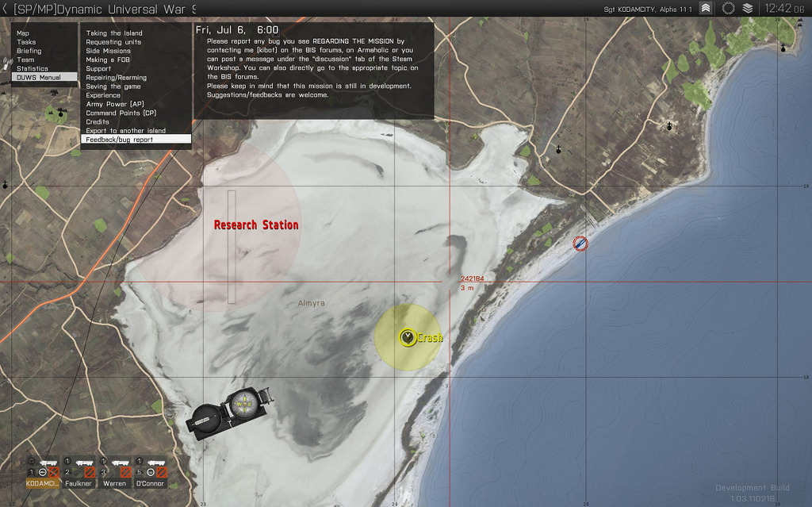Open the Team section
812x507 pixels.
pyautogui.click(x=25, y=60)
